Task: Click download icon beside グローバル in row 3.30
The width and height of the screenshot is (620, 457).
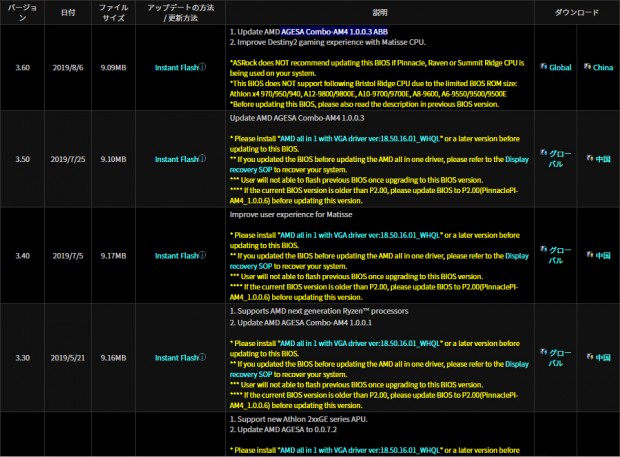Action: [544, 352]
